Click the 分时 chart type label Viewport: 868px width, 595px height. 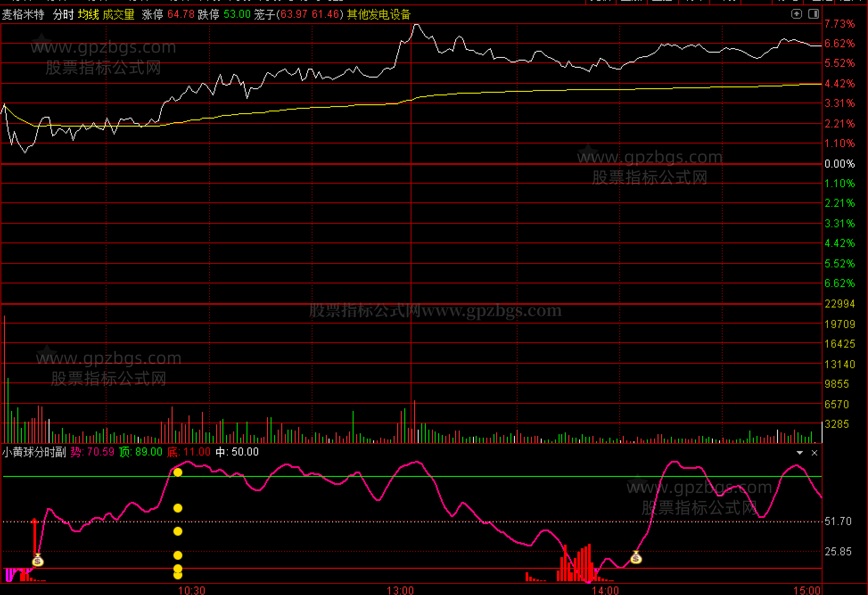pyautogui.click(x=63, y=15)
